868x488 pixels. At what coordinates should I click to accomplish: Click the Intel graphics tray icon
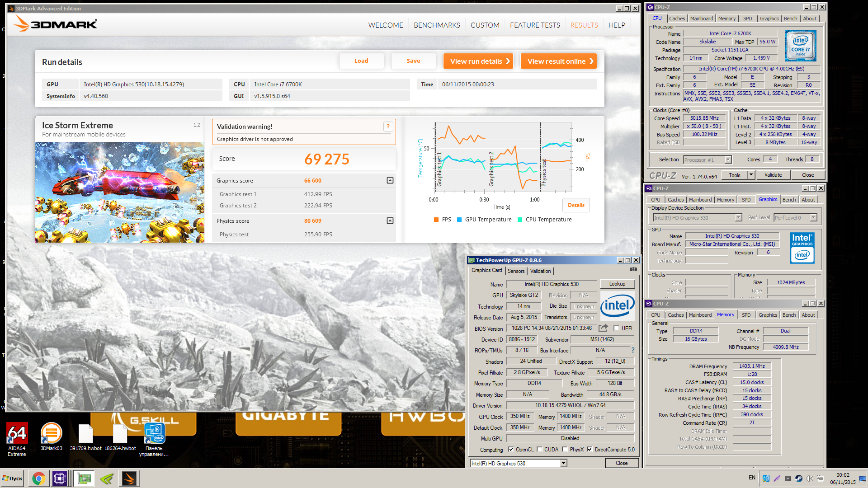coord(766,478)
